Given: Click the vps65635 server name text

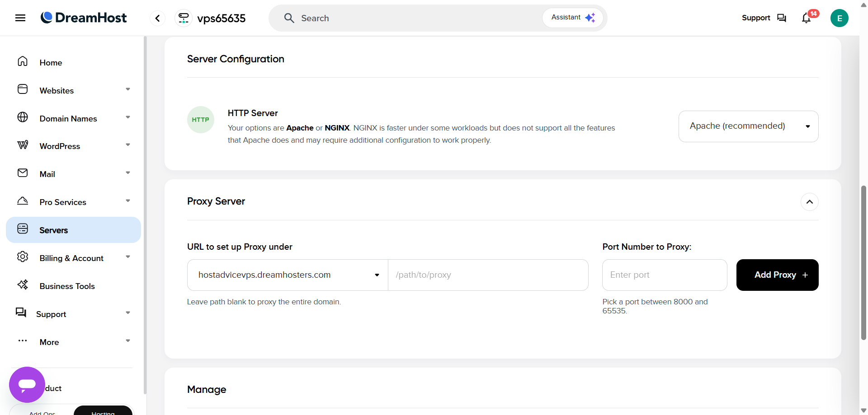Looking at the screenshot, I should 222,19.
